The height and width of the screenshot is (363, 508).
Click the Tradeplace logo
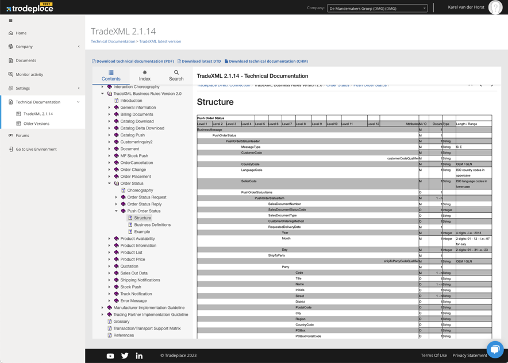point(30,8)
